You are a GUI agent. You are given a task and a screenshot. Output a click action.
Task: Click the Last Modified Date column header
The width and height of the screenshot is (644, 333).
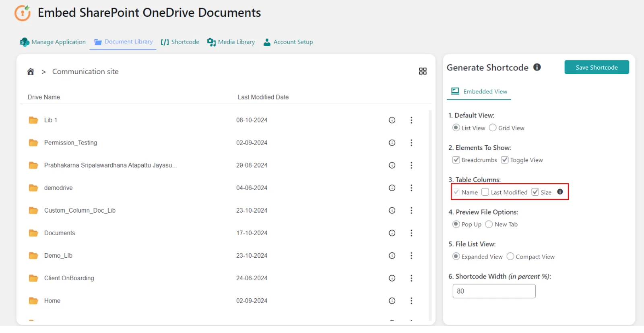pyautogui.click(x=263, y=97)
